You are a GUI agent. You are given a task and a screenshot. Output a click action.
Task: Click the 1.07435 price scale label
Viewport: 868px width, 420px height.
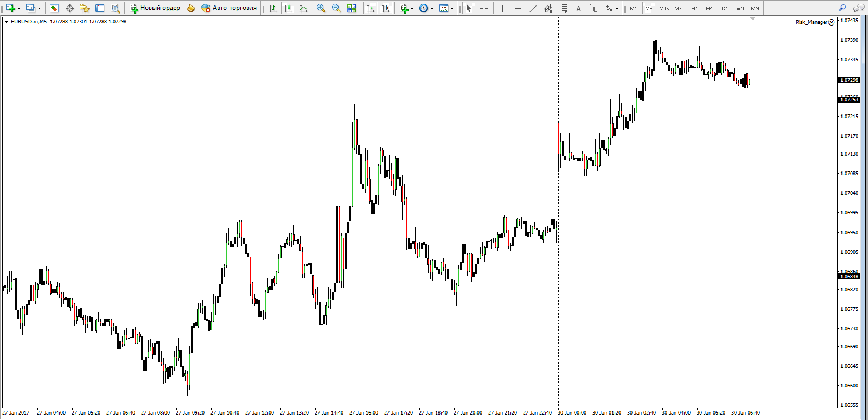(850, 21)
